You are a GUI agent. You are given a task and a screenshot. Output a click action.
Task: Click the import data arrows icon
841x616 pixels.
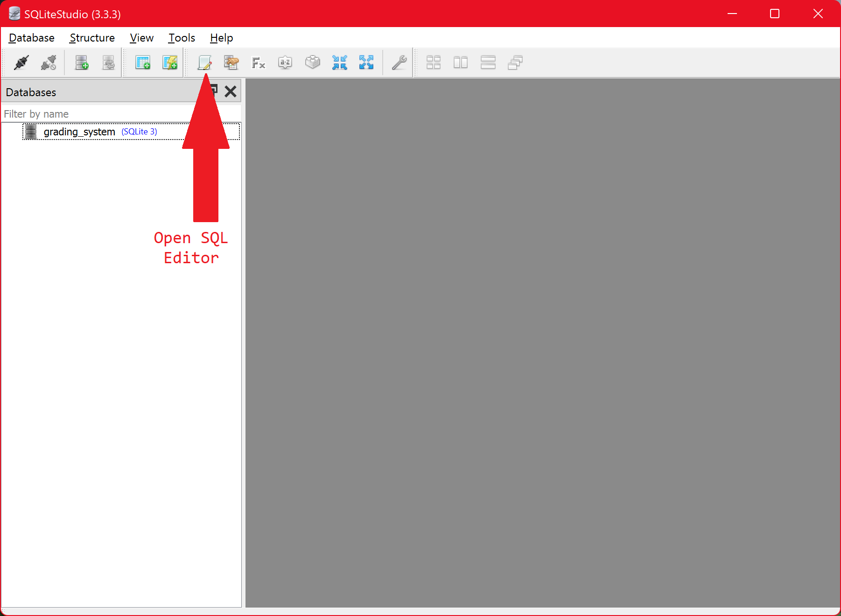point(340,63)
